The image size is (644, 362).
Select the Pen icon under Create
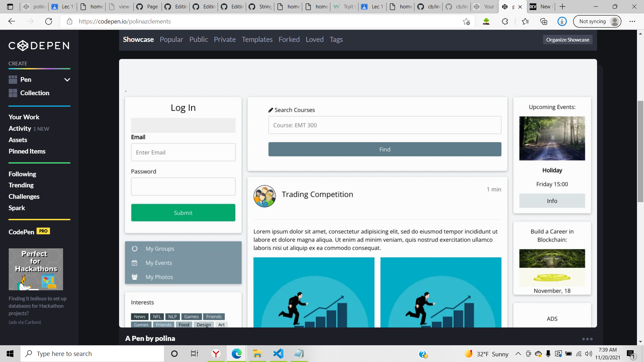[13, 79]
